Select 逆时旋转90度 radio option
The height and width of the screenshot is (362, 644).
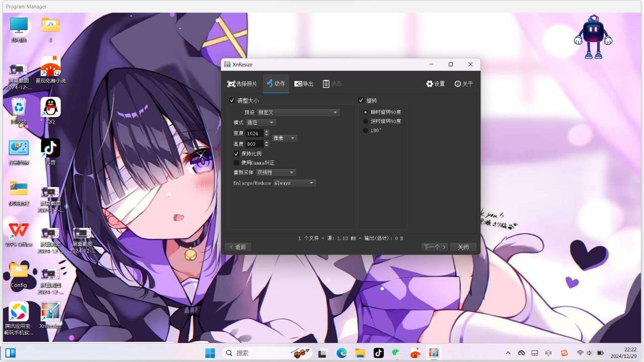click(x=366, y=121)
